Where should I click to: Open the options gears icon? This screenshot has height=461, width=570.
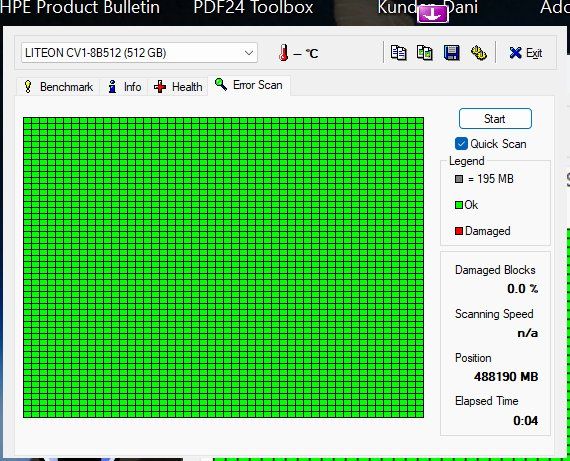479,53
